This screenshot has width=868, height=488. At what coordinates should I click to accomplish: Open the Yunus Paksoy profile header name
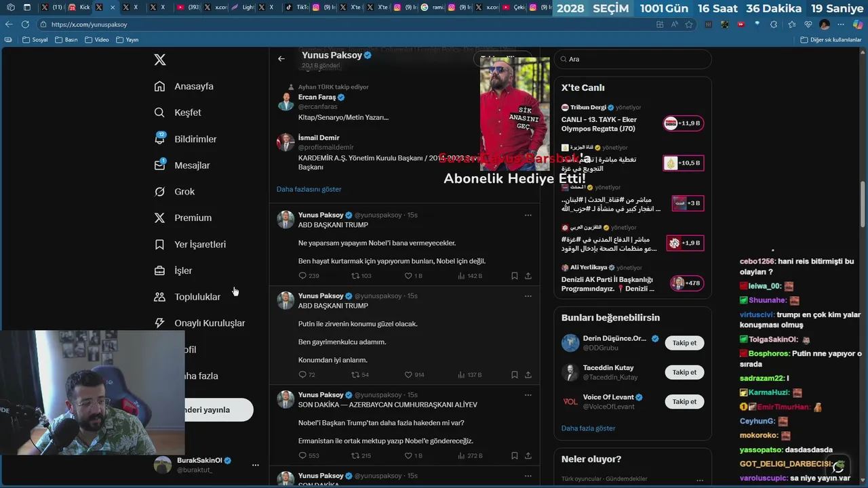point(332,55)
